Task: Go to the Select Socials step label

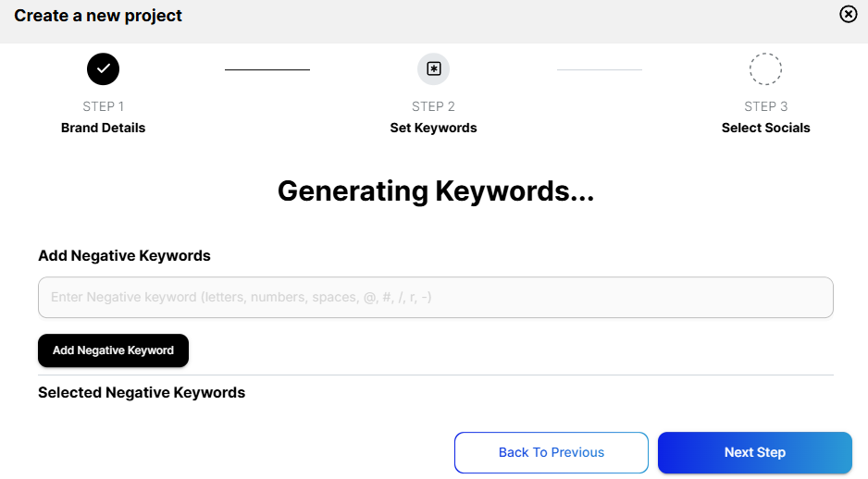Action: (x=765, y=128)
